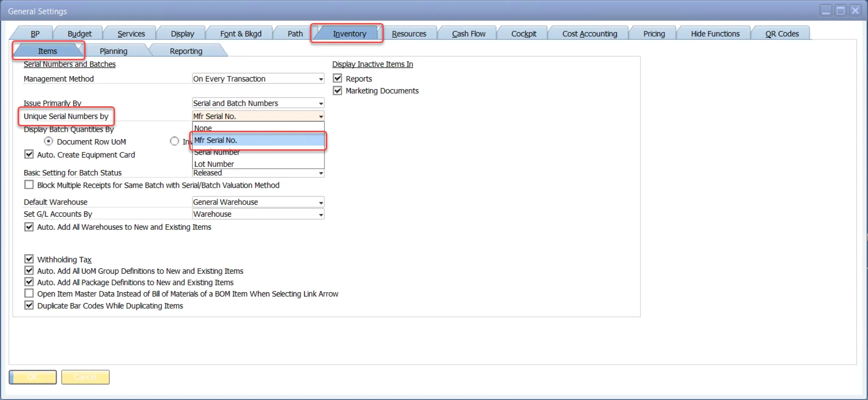This screenshot has height=400, width=868.
Task: Select the Document Row UoM radio button
Action: pos(48,141)
